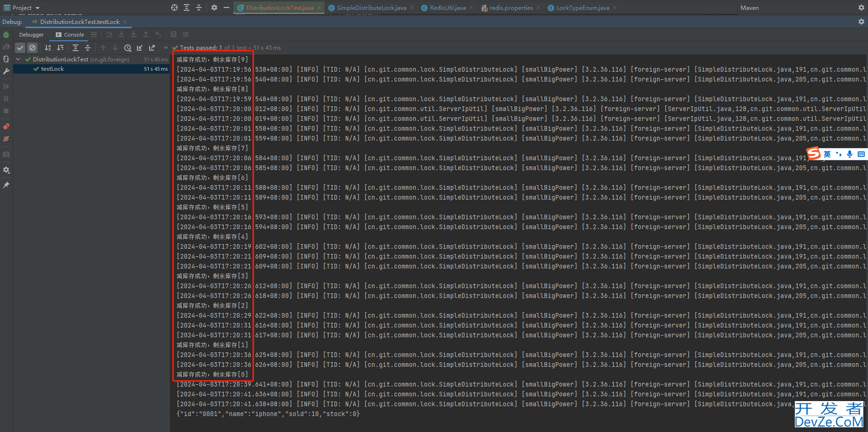Viewport: 868px width, 432px height.
Task: Toggle Mute Breakpoints icon
Action: pos(6,139)
